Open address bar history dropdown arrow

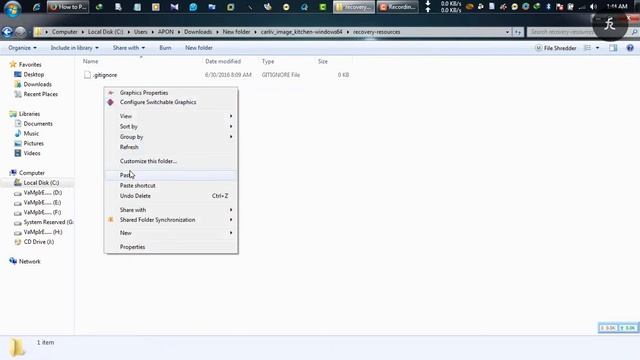click(507, 32)
